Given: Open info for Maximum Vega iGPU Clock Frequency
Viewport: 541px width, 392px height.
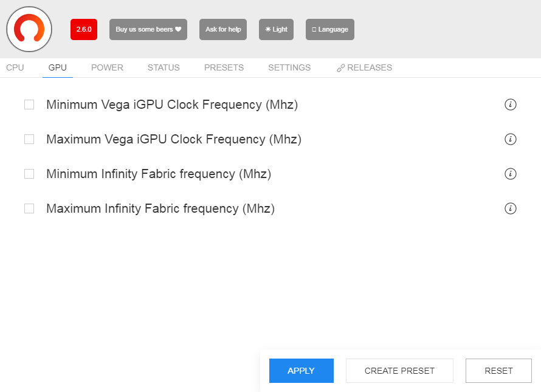Looking at the screenshot, I should (x=511, y=139).
